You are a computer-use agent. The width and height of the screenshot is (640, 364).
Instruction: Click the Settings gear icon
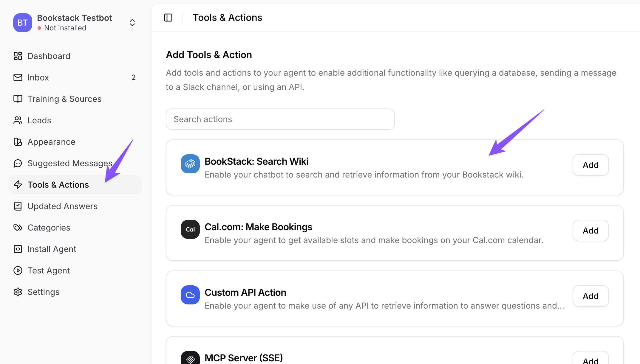point(18,292)
